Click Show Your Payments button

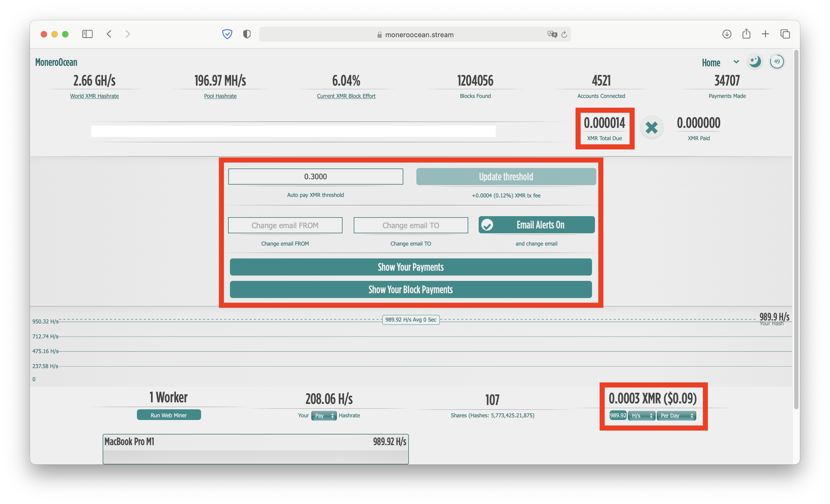411,267
